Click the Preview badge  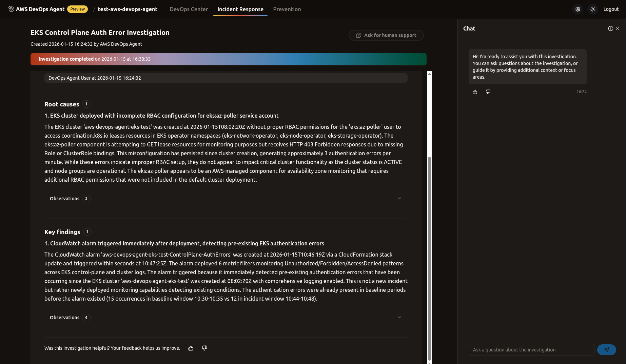pyautogui.click(x=77, y=9)
